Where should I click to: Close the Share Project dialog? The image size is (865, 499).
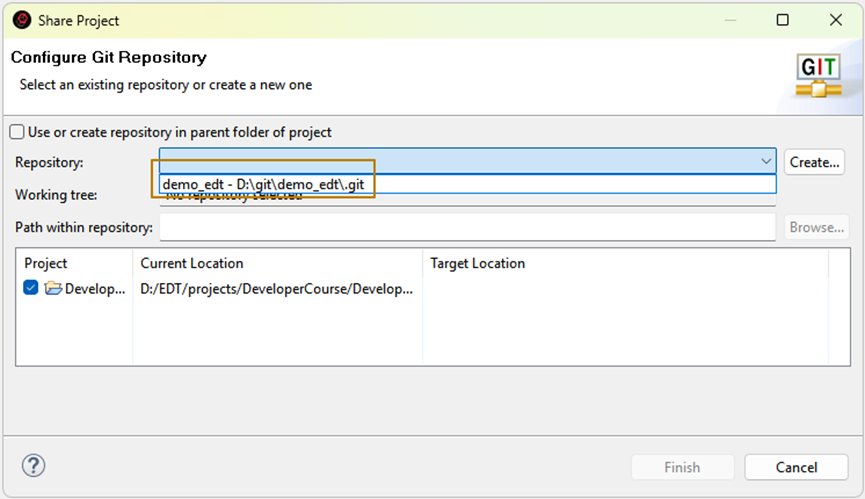(836, 20)
